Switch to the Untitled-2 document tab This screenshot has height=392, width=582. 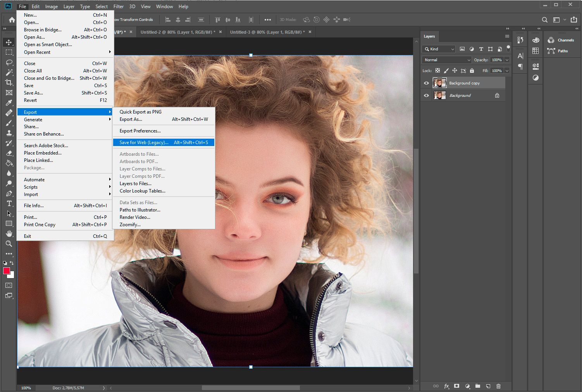point(177,32)
